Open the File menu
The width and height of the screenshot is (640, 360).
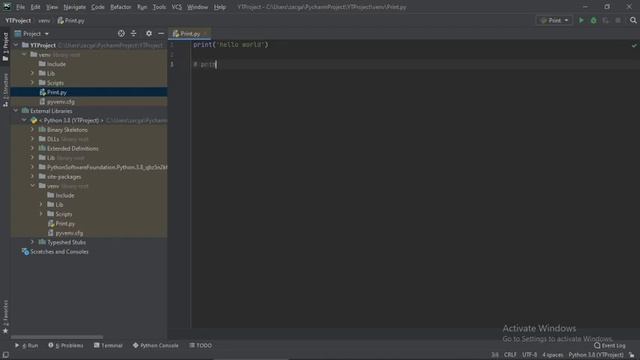click(x=20, y=7)
